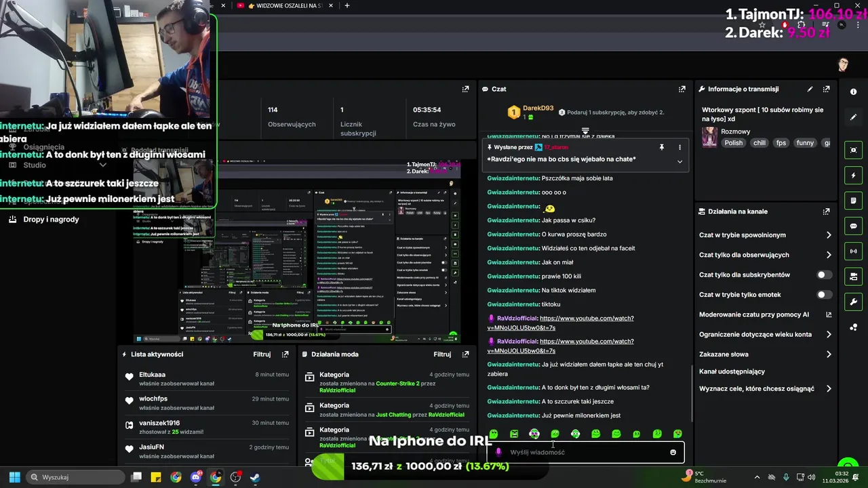The height and width of the screenshot is (488, 868).
Task: Select the Kanał udostępniający option
Action: pos(732,371)
